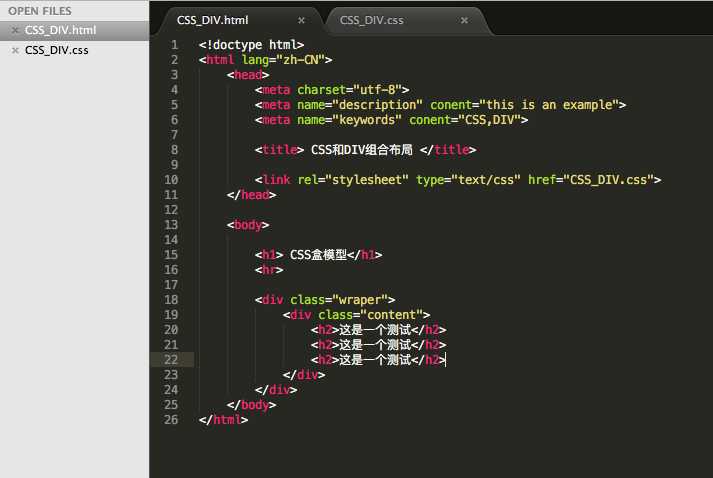Click the wraper class name string

[361, 300]
